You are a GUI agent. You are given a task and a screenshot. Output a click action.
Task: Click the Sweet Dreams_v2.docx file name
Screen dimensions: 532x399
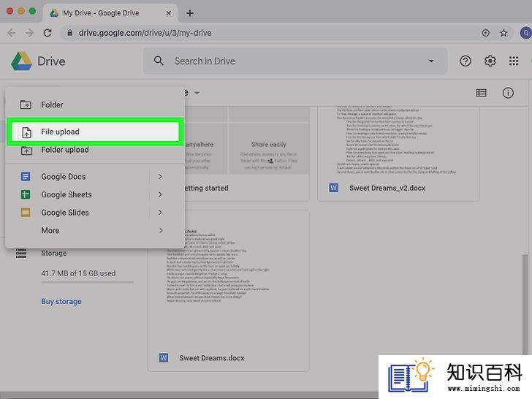pos(387,188)
